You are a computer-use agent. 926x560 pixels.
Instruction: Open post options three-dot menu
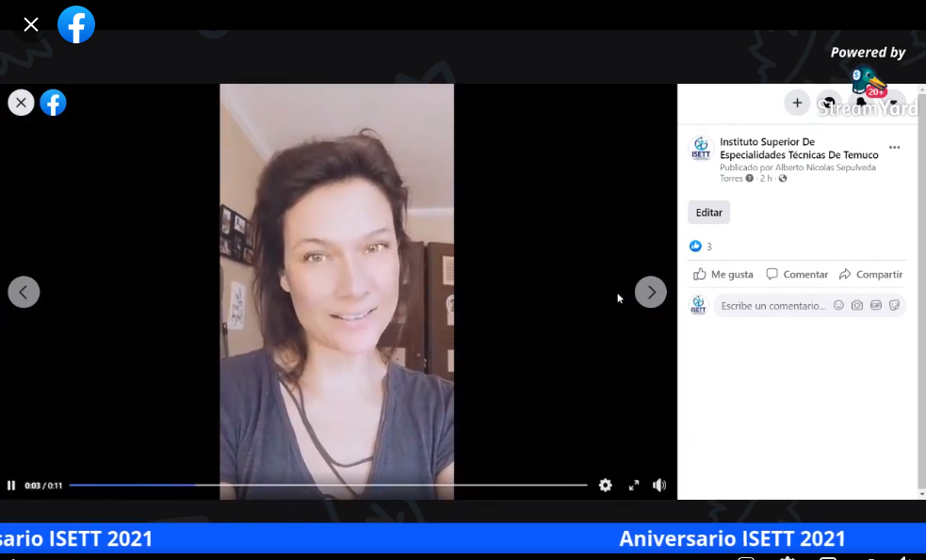pyautogui.click(x=894, y=148)
